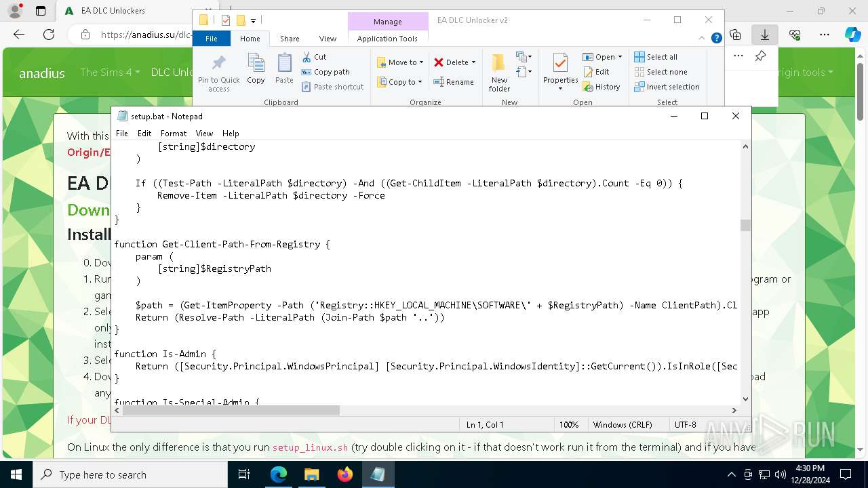Open Notepad View menu
This screenshot has height=488, width=868.
click(x=204, y=134)
